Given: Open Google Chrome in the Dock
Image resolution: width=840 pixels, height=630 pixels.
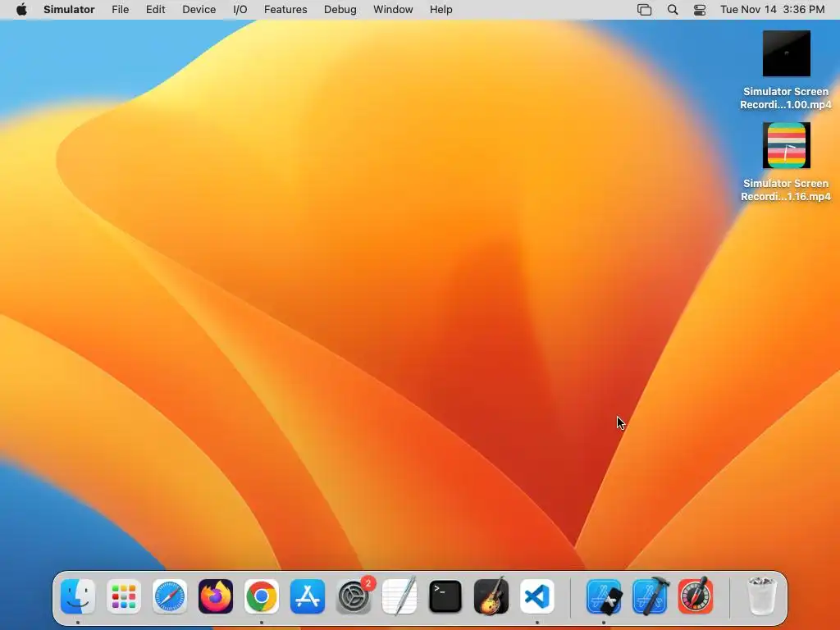Looking at the screenshot, I should [x=262, y=596].
